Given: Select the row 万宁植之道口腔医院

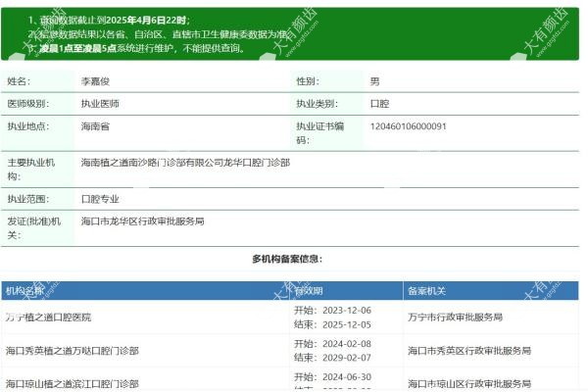Looking at the screenshot, I should 290,318.
